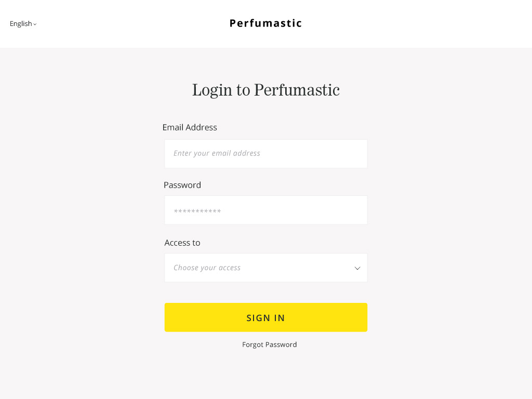
Task: Click the Access to dropdown arrow
Action: point(357,268)
